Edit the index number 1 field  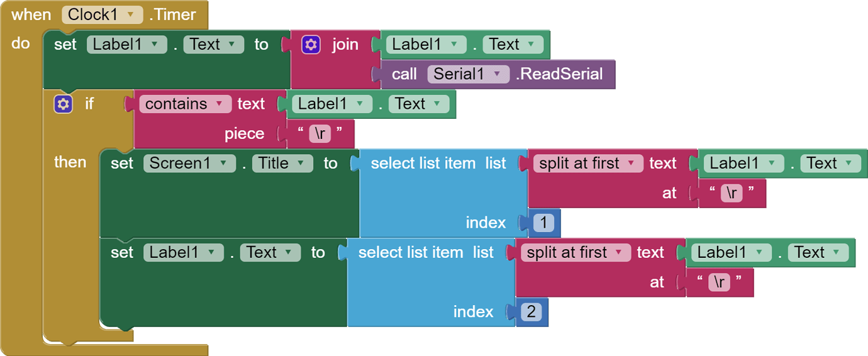coord(543,223)
